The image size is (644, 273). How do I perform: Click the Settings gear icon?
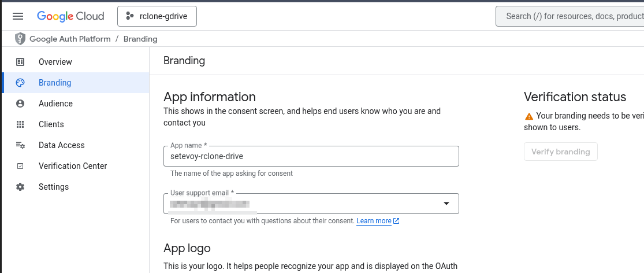(20, 187)
